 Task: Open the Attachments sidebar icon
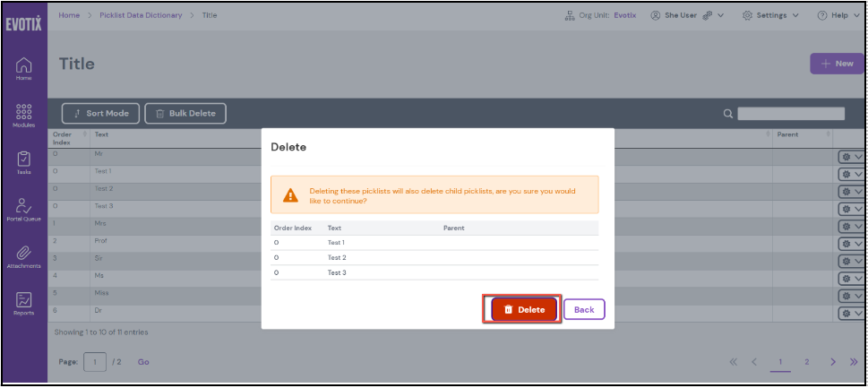click(x=24, y=255)
